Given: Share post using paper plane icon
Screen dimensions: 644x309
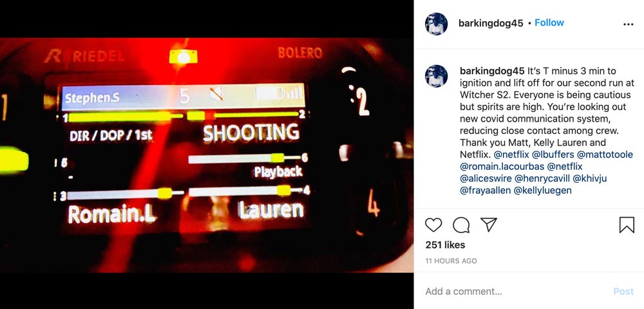Looking at the screenshot, I should pyautogui.click(x=489, y=225).
